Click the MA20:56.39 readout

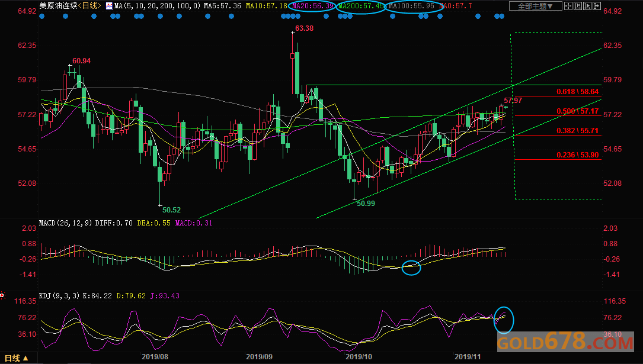pyautogui.click(x=313, y=6)
